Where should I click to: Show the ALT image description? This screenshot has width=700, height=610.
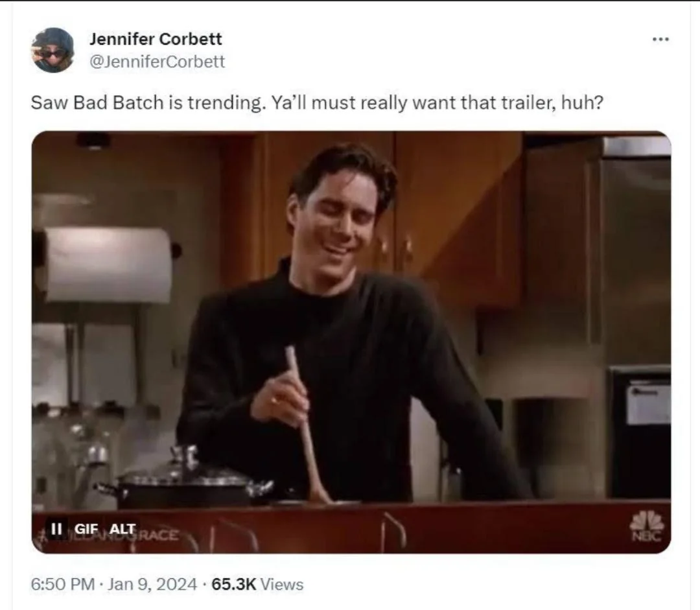point(122,529)
